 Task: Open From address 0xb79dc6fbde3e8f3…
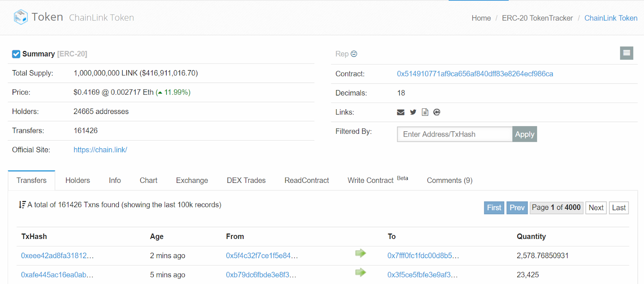point(261,275)
